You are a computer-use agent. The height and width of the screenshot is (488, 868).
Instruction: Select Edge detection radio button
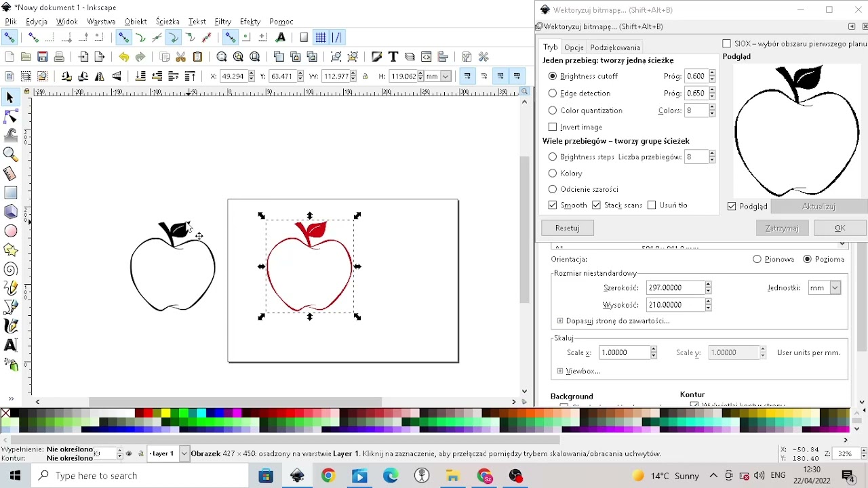[x=553, y=93]
